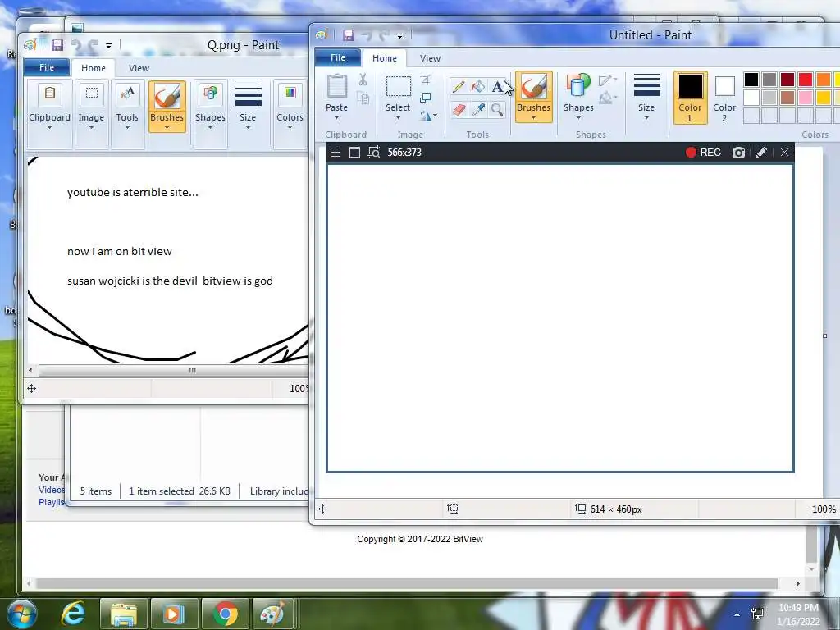
Task: Pick black swatch in color palette
Action: click(x=751, y=80)
